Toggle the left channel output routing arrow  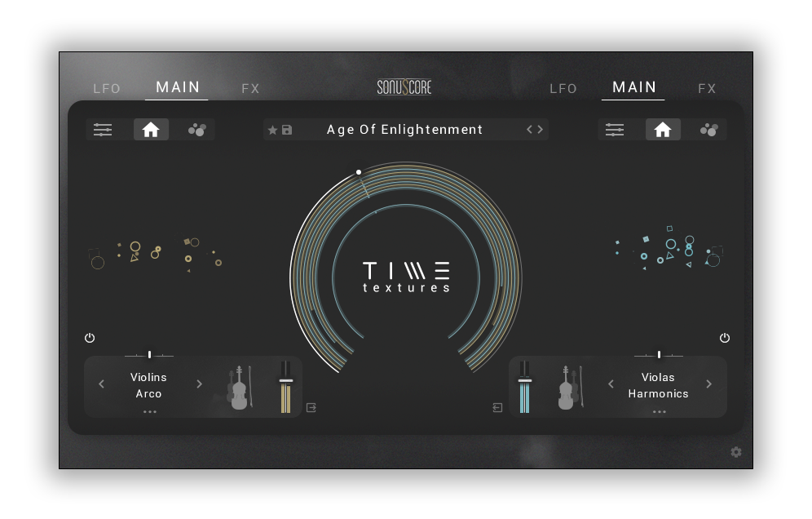click(311, 407)
